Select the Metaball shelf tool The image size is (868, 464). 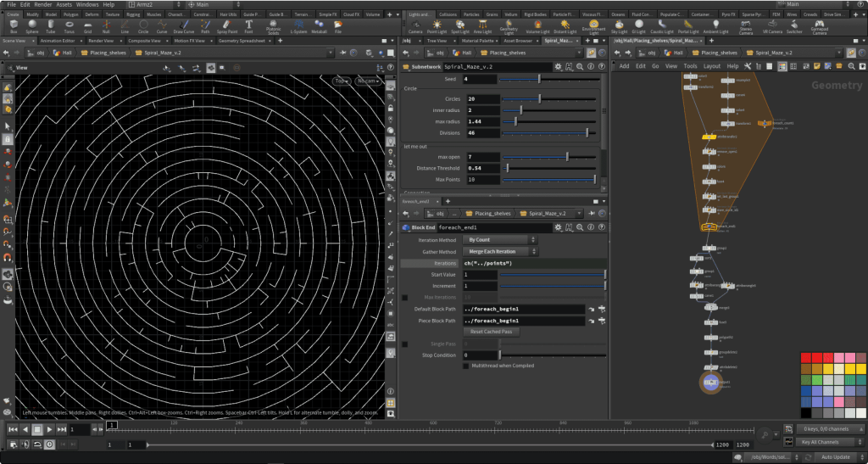point(319,26)
